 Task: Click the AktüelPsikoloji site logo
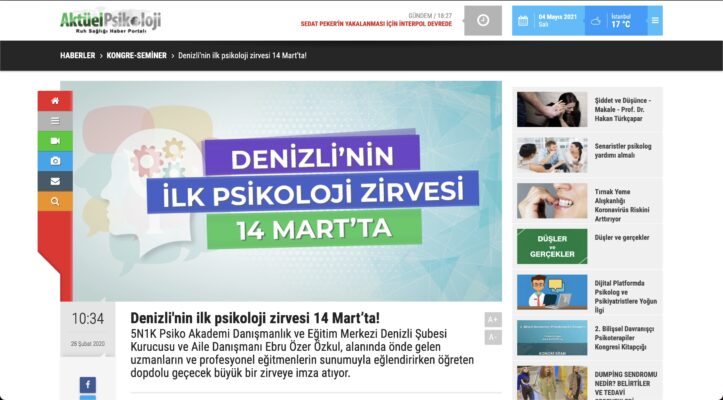tap(108, 20)
